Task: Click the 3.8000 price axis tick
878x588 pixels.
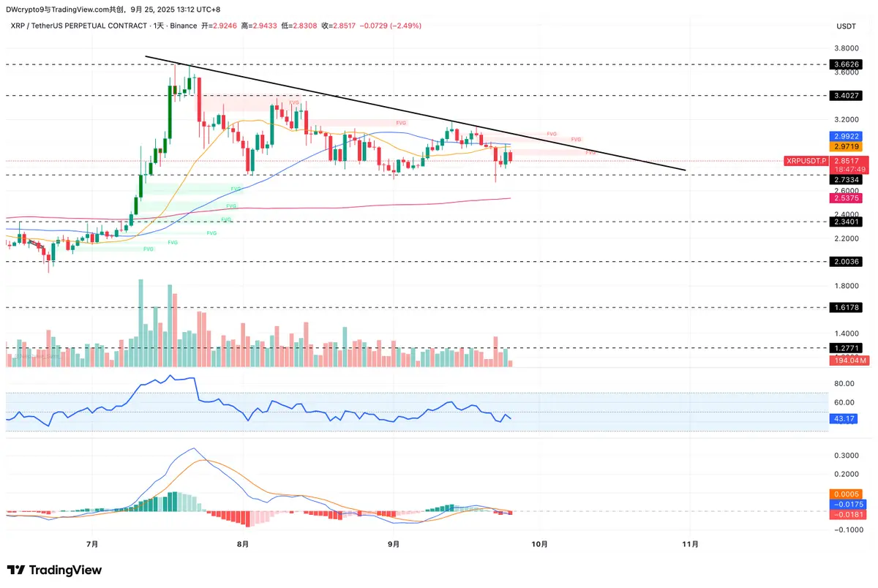Action: 847,48
